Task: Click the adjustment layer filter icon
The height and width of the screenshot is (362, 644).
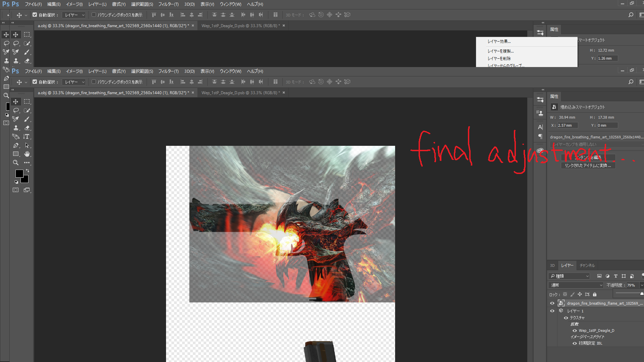Action: (607, 276)
